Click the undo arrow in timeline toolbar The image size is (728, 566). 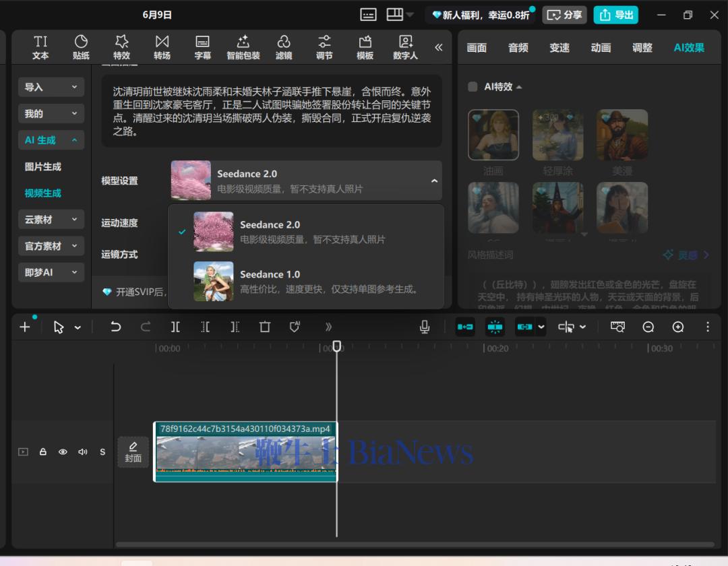[x=116, y=327]
